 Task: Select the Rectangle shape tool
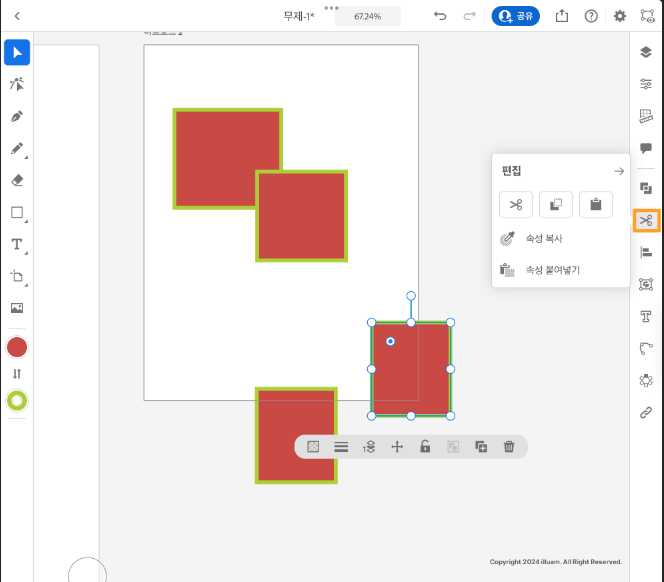17,212
